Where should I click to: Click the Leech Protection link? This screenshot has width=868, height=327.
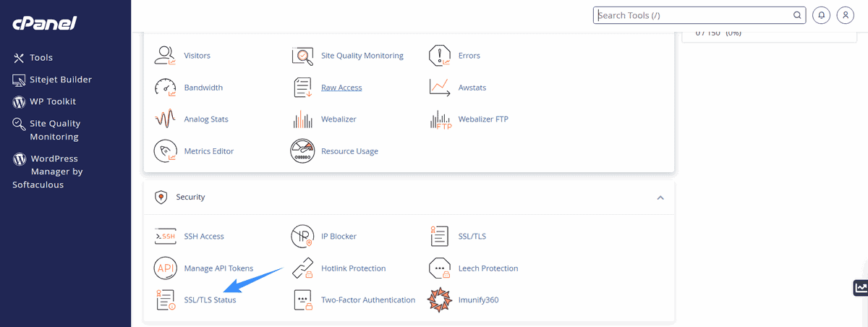coord(488,268)
